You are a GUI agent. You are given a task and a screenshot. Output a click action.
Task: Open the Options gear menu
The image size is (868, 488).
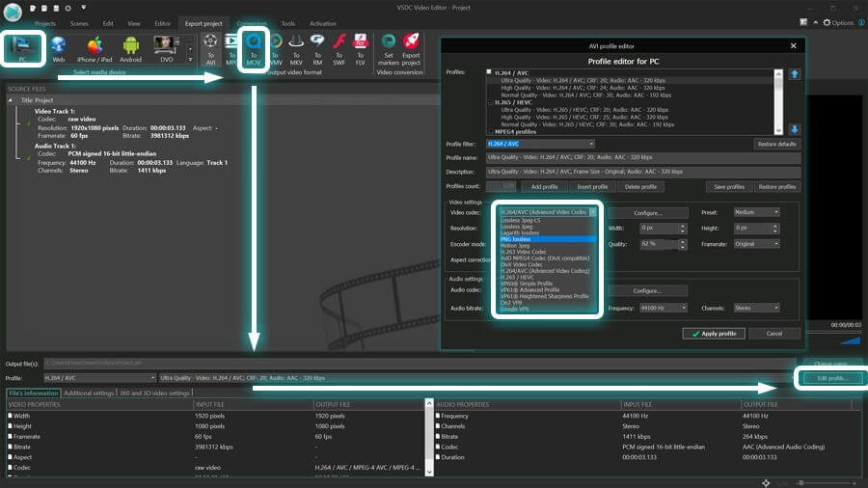[838, 23]
